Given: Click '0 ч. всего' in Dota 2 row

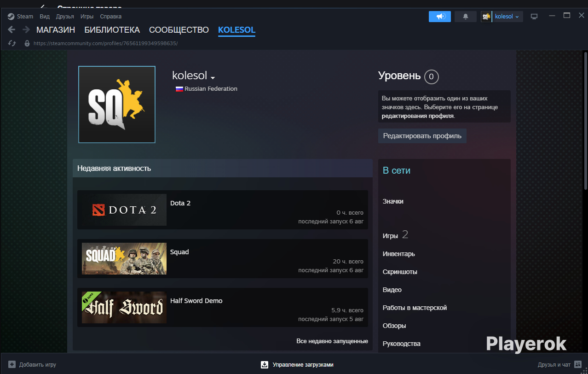Looking at the screenshot, I should point(350,213).
